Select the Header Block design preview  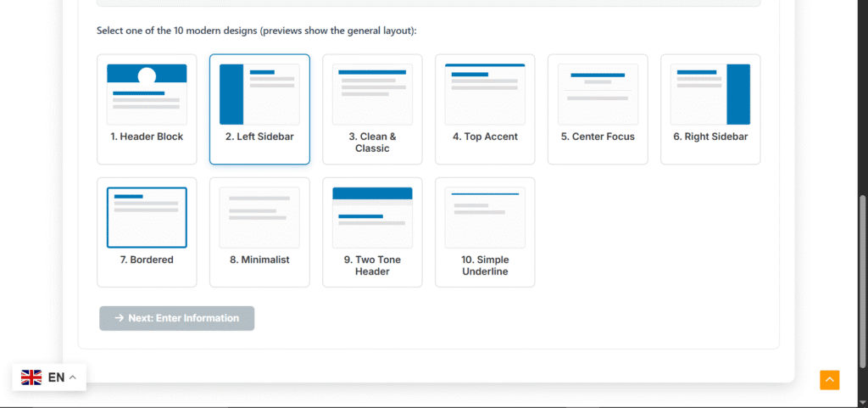pos(147,94)
